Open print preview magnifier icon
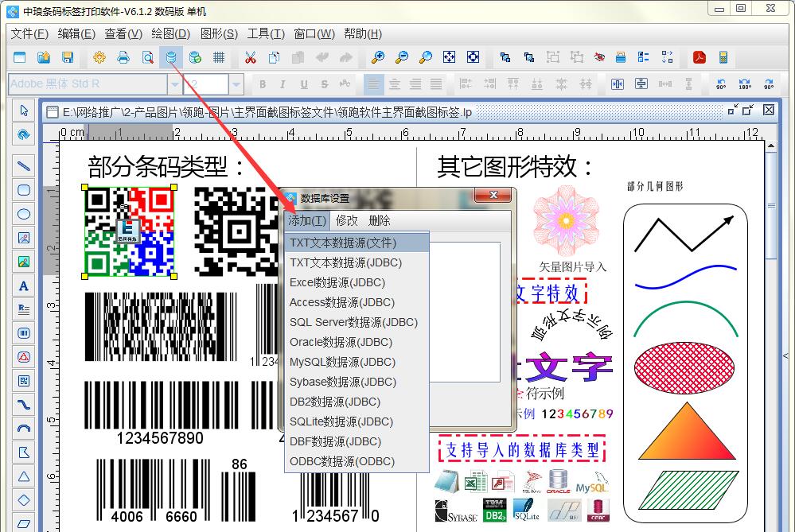This screenshot has width=795, height=532. tap(147, 57)
